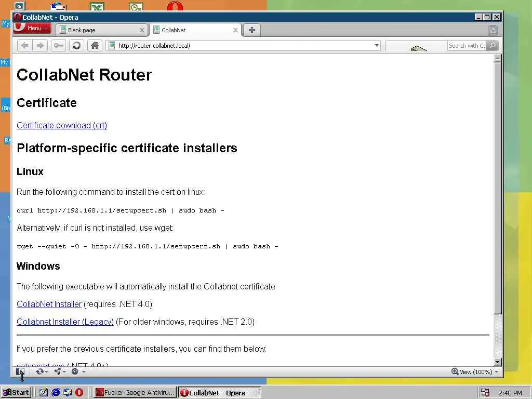Expand the Opera Link dropdown arrow
This screenshot has height=399, width=532.
point(47,372)
